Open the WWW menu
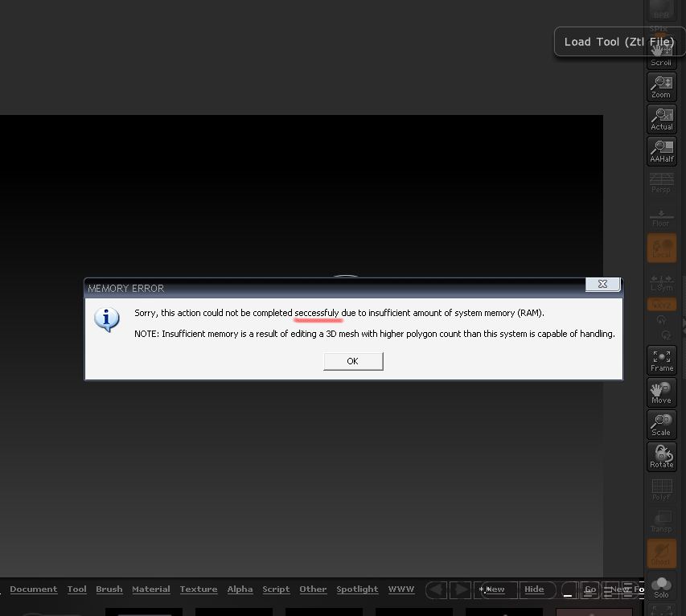Screen dimensions: 686x616 401,589
